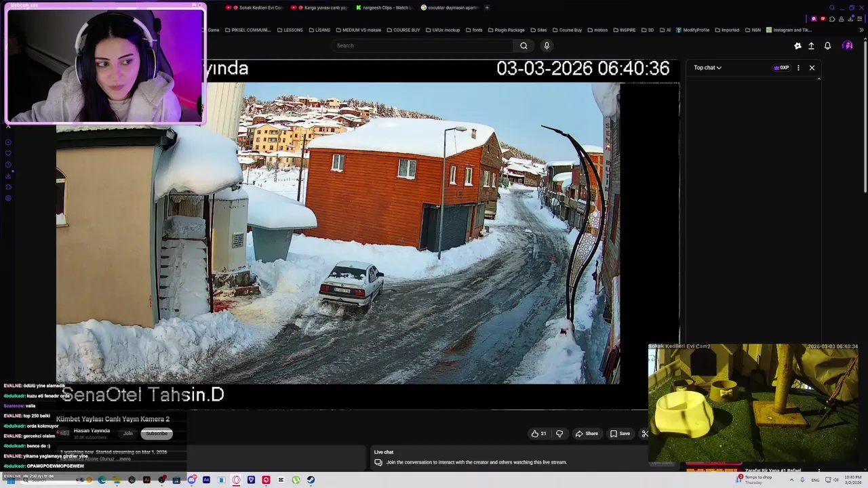Like the video with thumbs-up button
This screenshot has height=488, width=868.
(538, 434)
